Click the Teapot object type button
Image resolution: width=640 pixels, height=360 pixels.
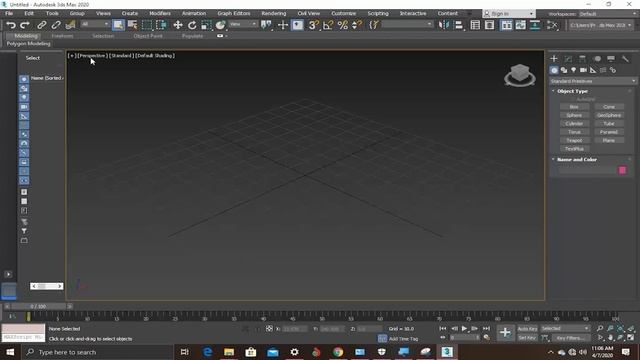(x=574, y=140)
